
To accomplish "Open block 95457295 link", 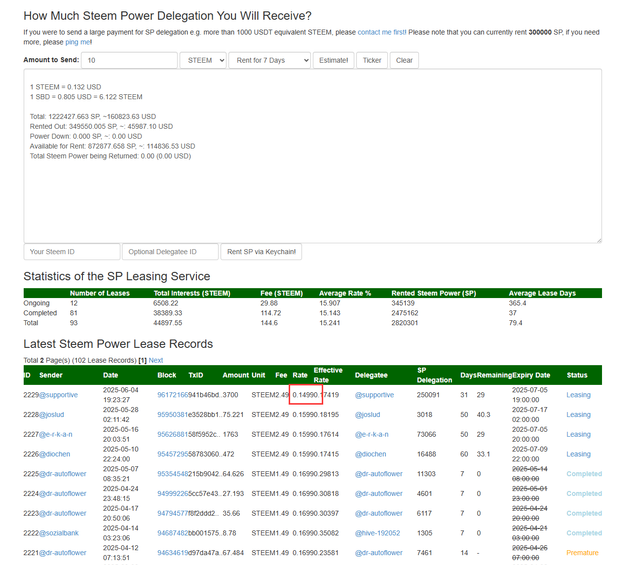I will tap(173, 454).
